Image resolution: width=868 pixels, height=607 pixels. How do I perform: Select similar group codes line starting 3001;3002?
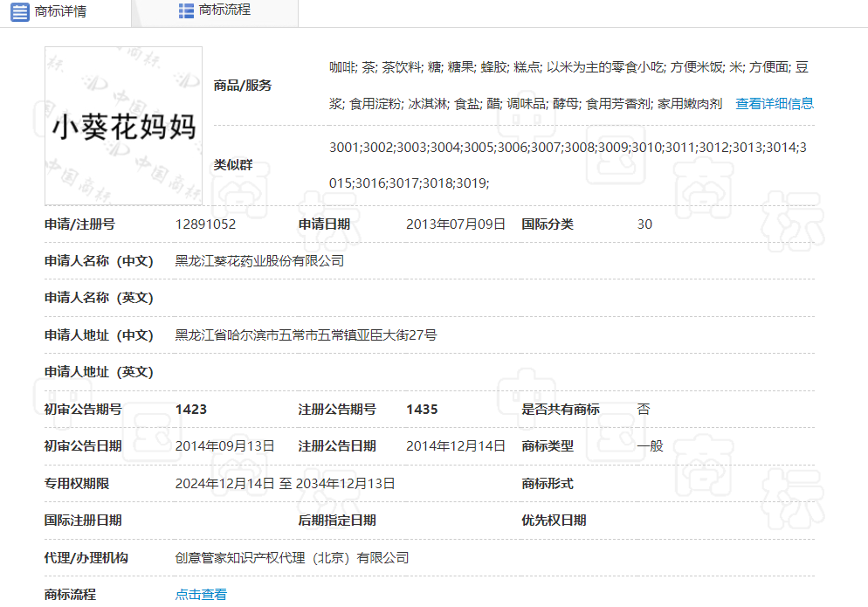pyautogui.click(x=568, y=148)
